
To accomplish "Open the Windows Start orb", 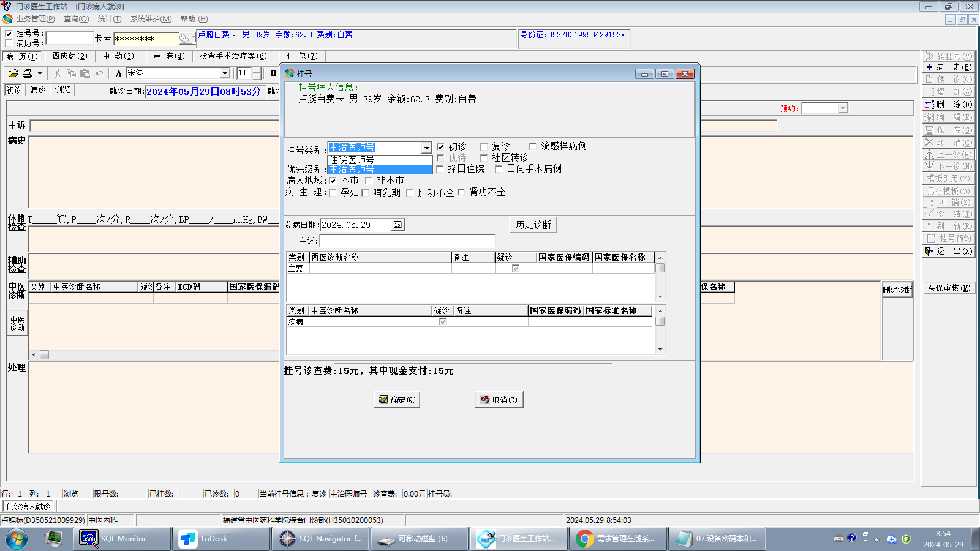I will pos(16,539).
